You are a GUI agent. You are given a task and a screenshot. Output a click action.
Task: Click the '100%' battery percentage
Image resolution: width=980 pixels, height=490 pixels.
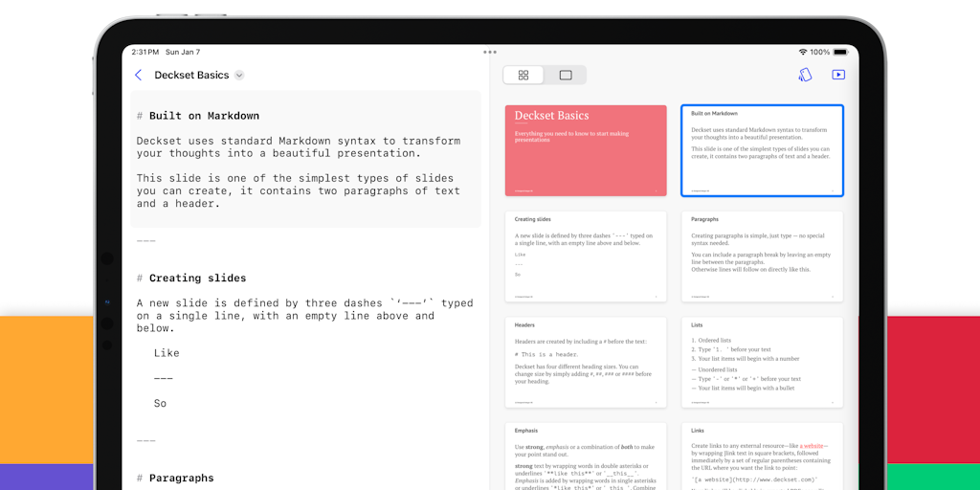(x=820, y=53)
